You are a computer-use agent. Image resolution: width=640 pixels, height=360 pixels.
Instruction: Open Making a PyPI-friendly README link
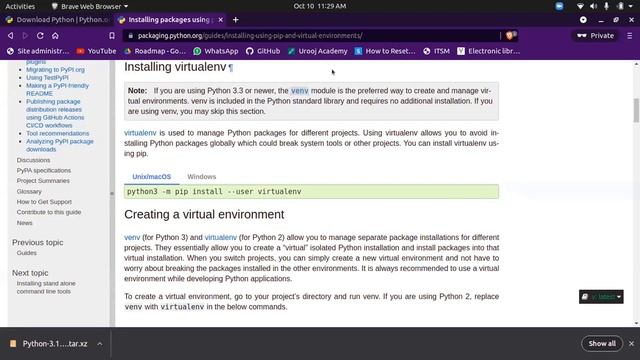coord(57,89)
